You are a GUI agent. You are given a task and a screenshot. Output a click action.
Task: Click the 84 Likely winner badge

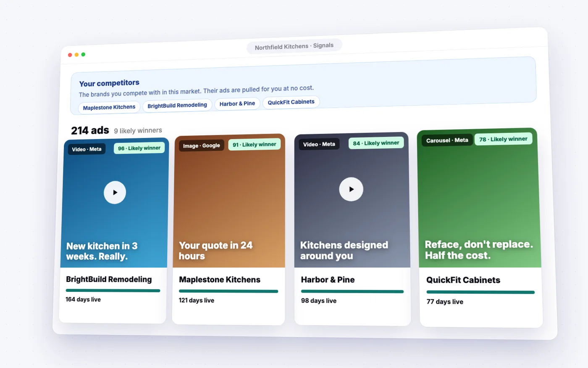click(376, 143)
